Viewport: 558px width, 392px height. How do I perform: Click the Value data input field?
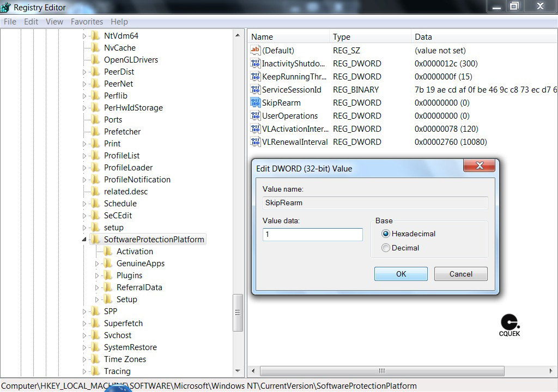[312, 235]
